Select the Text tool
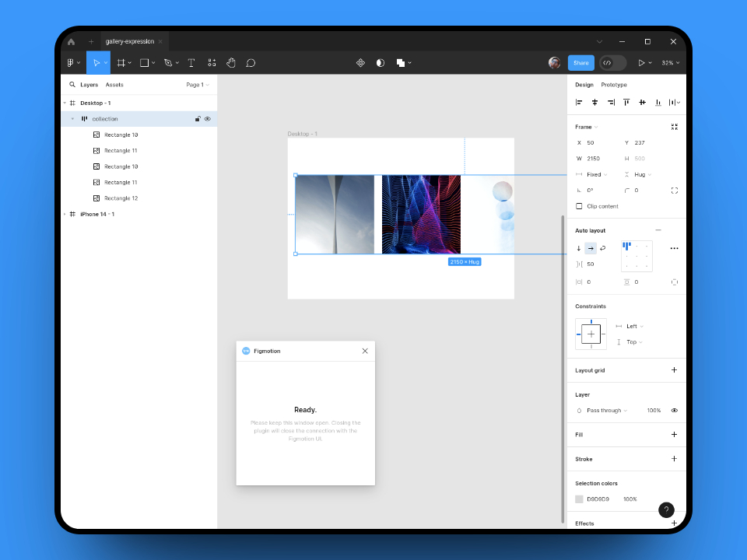 coord(191,63)
